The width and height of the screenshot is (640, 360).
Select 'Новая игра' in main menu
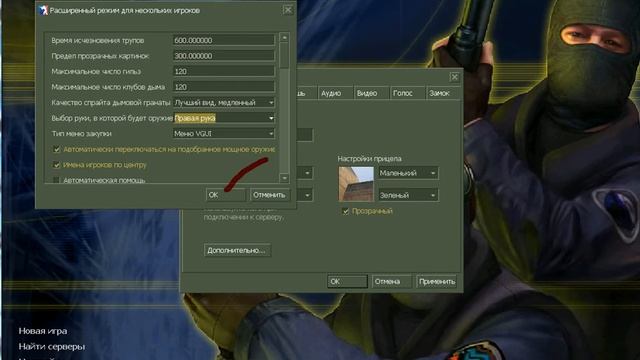click(x=43, y=331)
